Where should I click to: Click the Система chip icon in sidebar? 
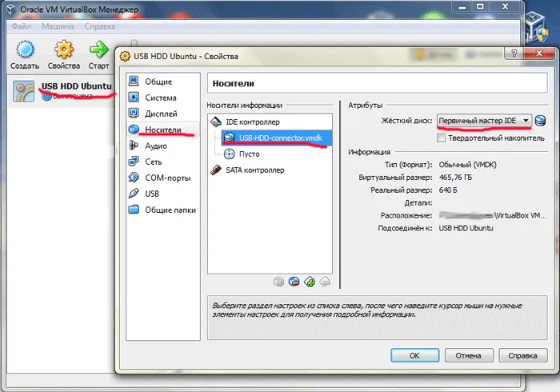(134, 97)
